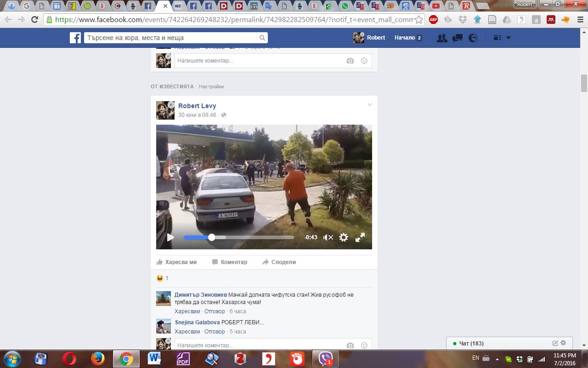
Task: Click the search magnifier in Facebook search box
Action: (262, 38)
